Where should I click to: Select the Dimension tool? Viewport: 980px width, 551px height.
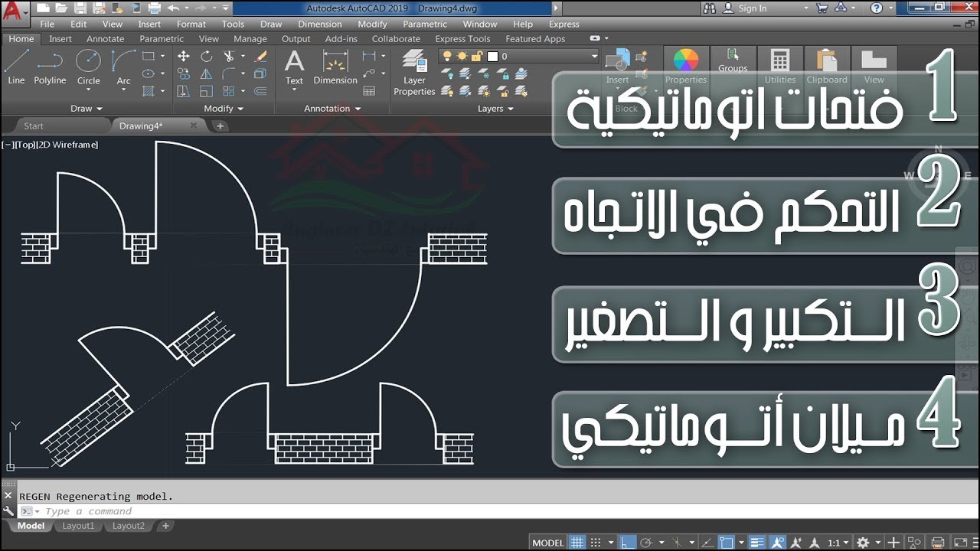pyautogui.click(x=335, y=67)
